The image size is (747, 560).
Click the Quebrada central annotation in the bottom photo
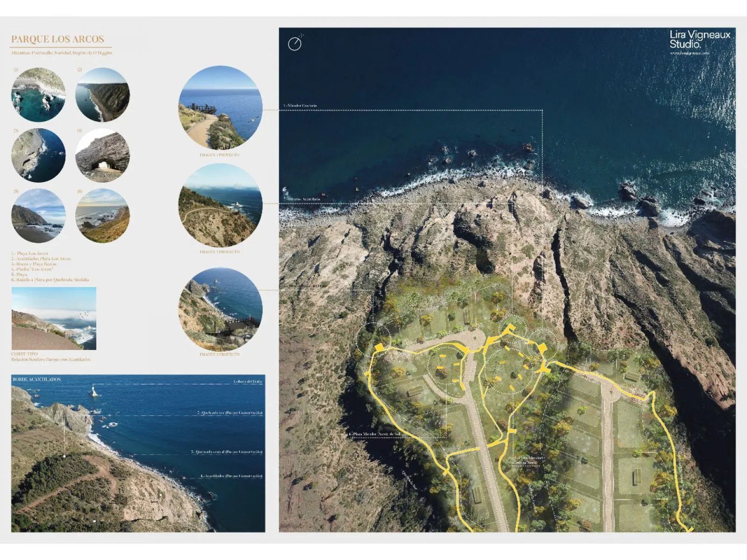coord(226,452)
